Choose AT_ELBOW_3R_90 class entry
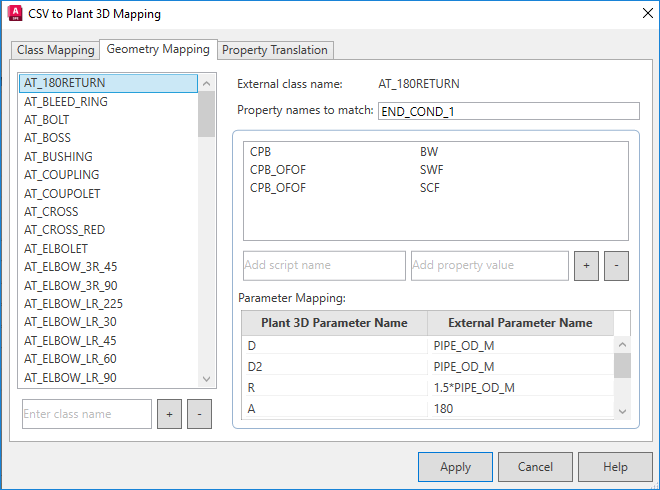Viewport: 660px width, 490px height. [108, 285]
